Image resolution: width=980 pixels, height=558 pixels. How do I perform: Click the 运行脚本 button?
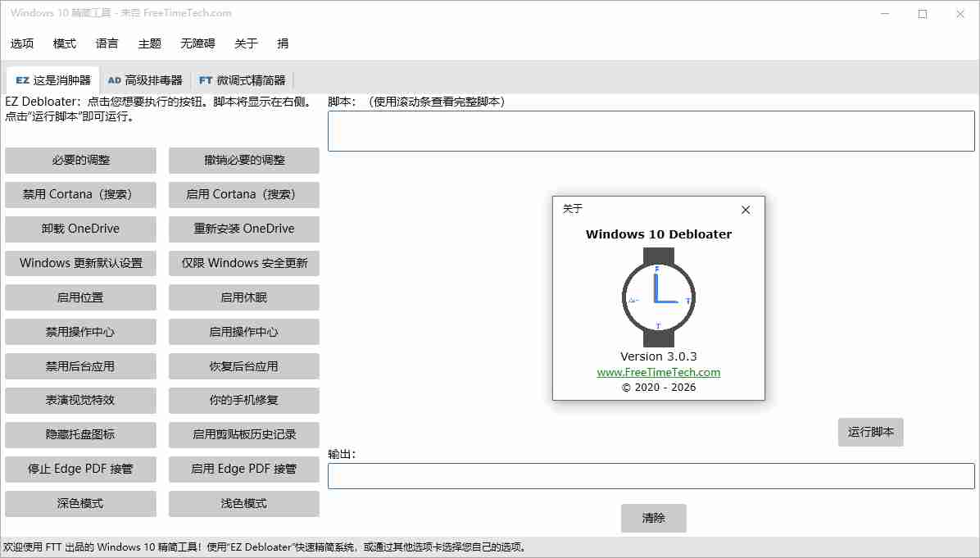click(871, 432)
